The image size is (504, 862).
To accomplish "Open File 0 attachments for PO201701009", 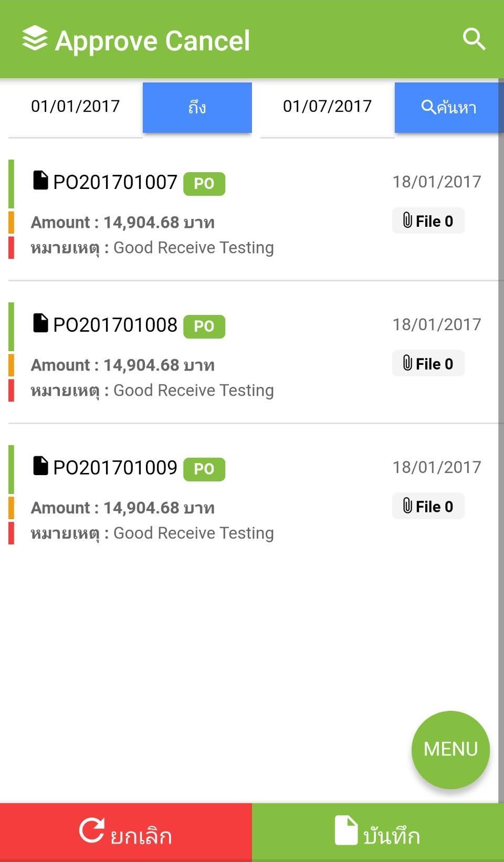I will (428, 507).
